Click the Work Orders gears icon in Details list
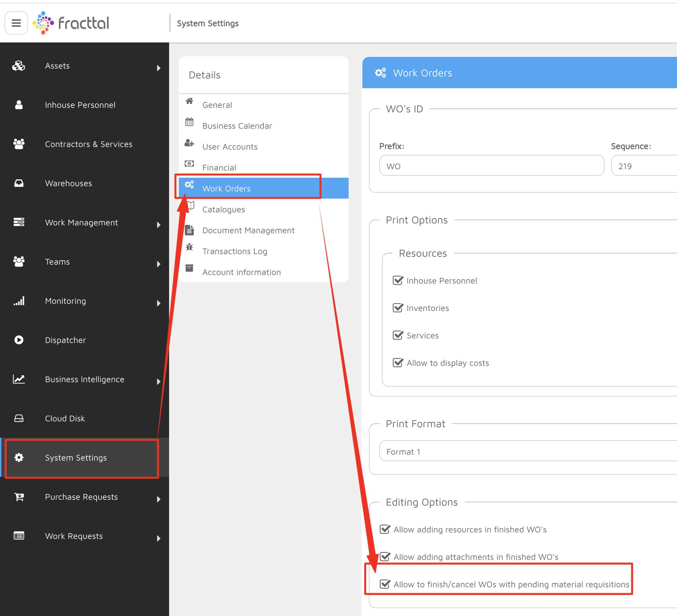 point(189,185)
